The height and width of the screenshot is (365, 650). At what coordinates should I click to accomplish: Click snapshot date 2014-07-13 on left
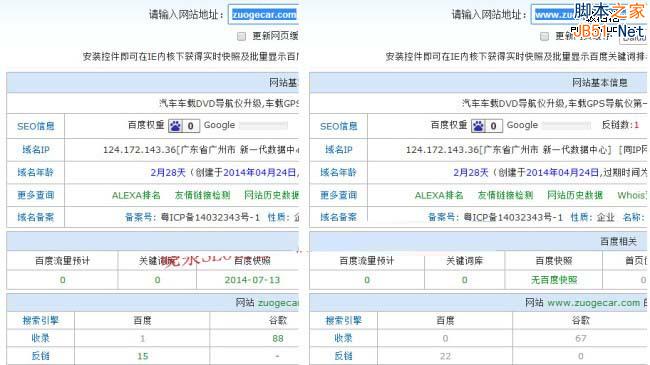252,280
